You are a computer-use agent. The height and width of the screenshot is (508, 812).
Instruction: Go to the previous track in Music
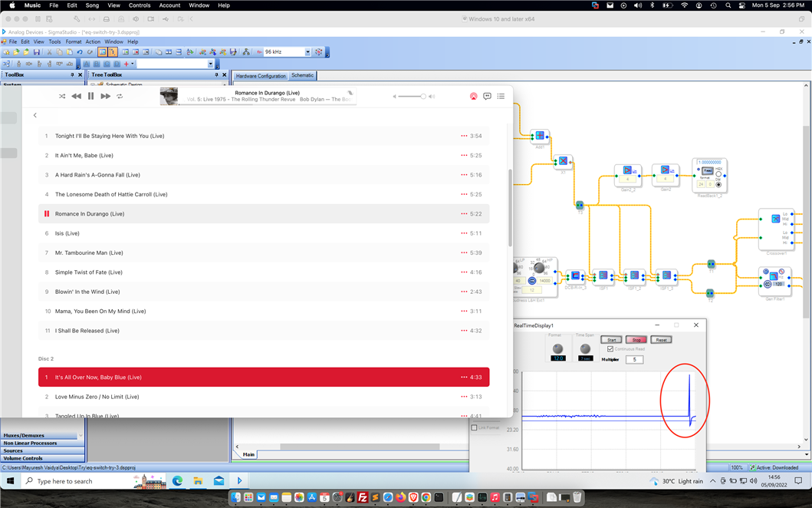[x=76, y=96]
